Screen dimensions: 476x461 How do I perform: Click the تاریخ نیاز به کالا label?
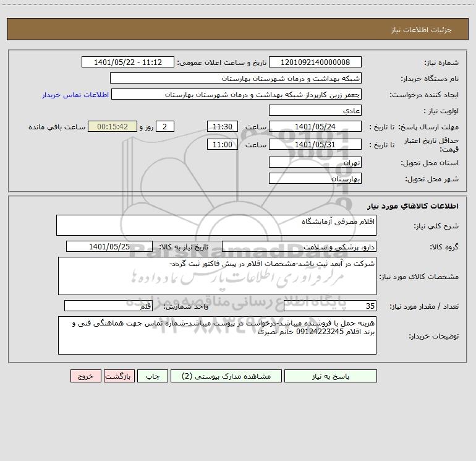tap(184, 247)
